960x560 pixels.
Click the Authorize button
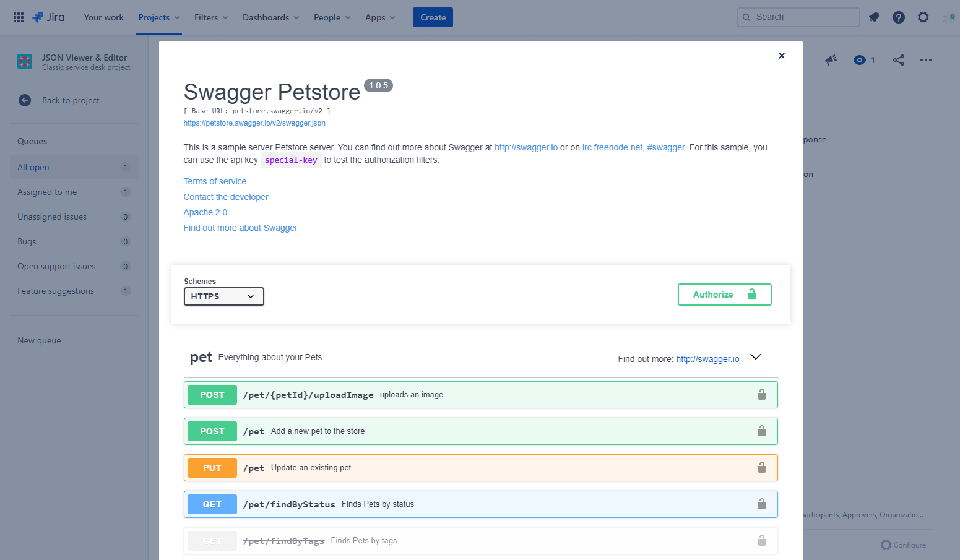[725, 295]
